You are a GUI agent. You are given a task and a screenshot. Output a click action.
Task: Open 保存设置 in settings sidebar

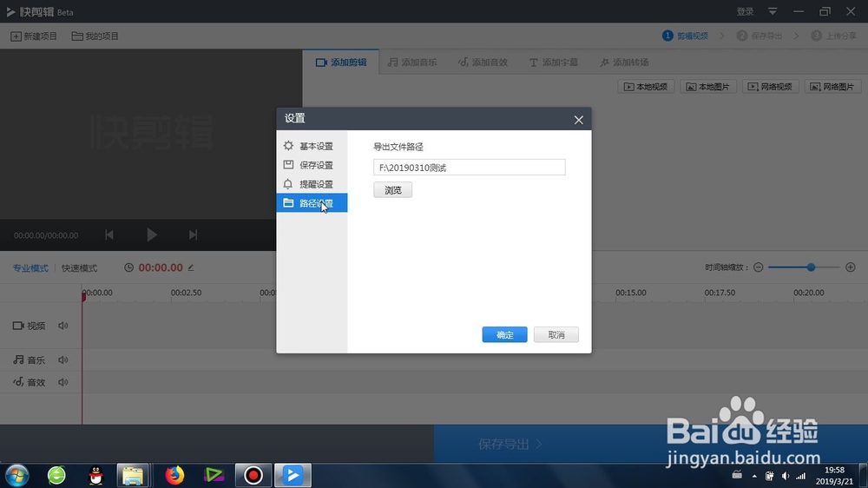pyautogui.click(x=312, y=165)
